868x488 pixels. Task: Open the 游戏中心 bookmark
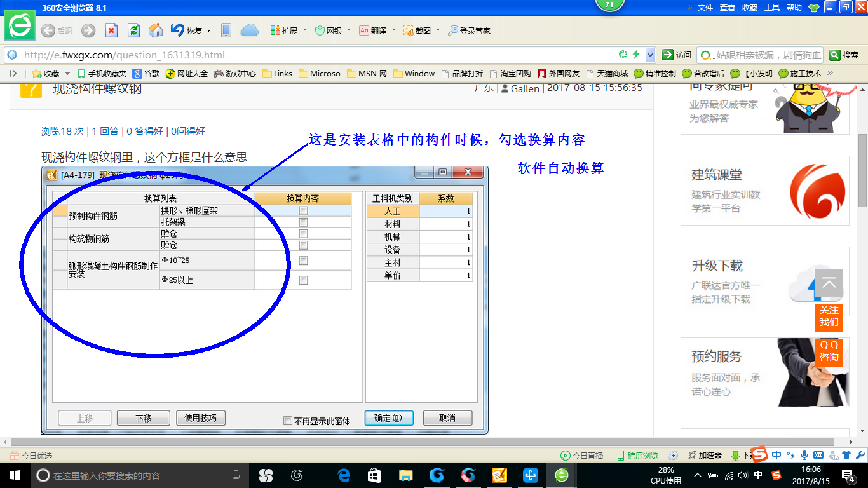235,74
